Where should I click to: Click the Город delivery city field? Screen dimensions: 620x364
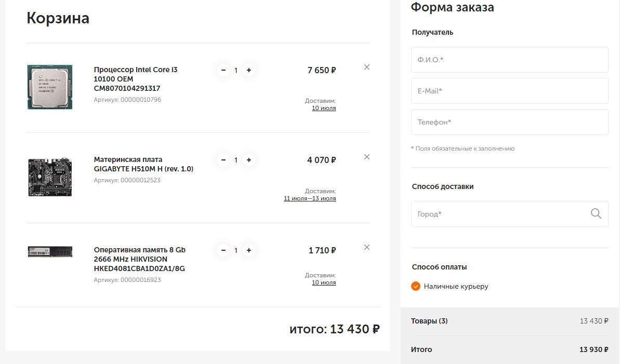499,214
